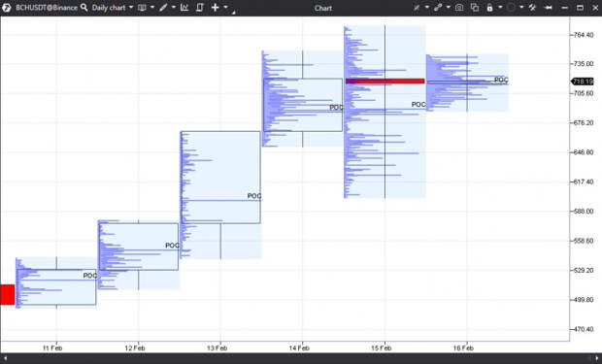The width and height of the screenshot is (602, 364).
Task: Click the search magnifier next to BCHUSDT@Binance
Action: pyautogui.click(x=84, y=8)
